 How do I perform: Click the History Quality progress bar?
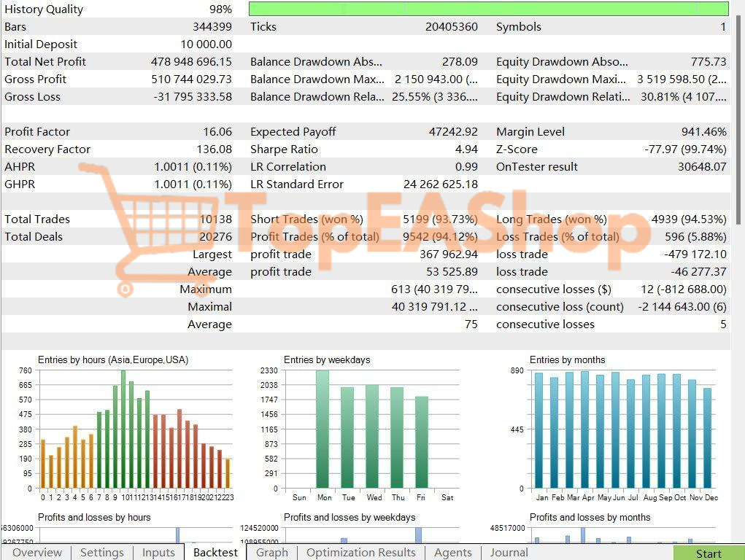(x=489, y=9)
